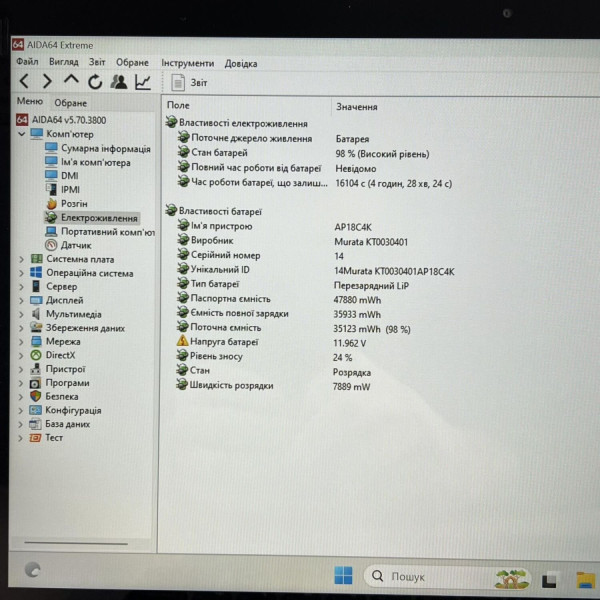Select the Датчик tree item
600x600 pixels.
click(68, 245)
